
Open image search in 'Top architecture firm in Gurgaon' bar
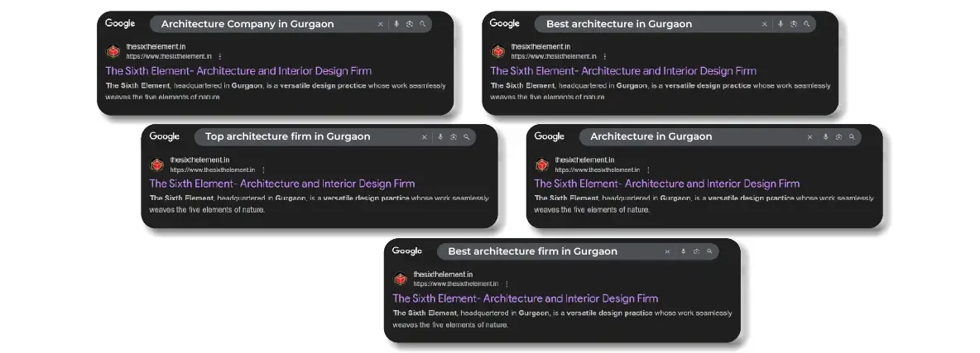pyautogui.click(x=454, y=137)
